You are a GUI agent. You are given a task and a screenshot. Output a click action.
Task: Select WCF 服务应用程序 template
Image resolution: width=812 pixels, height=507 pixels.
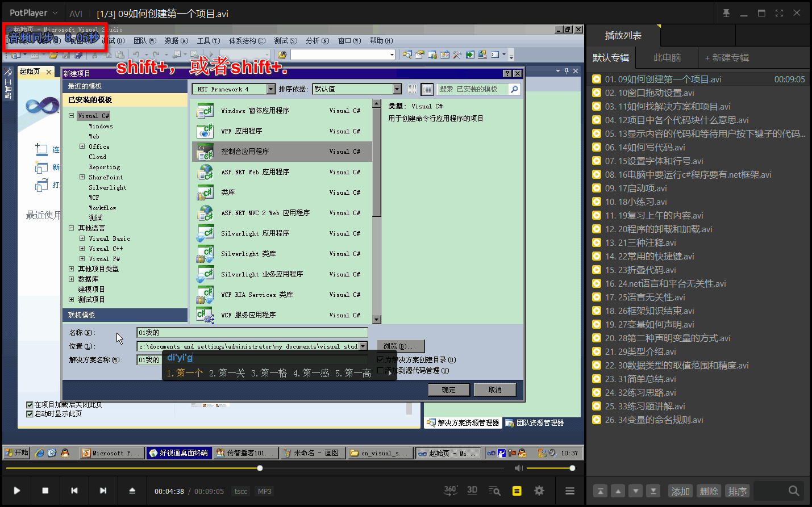(x=282, y=315)
